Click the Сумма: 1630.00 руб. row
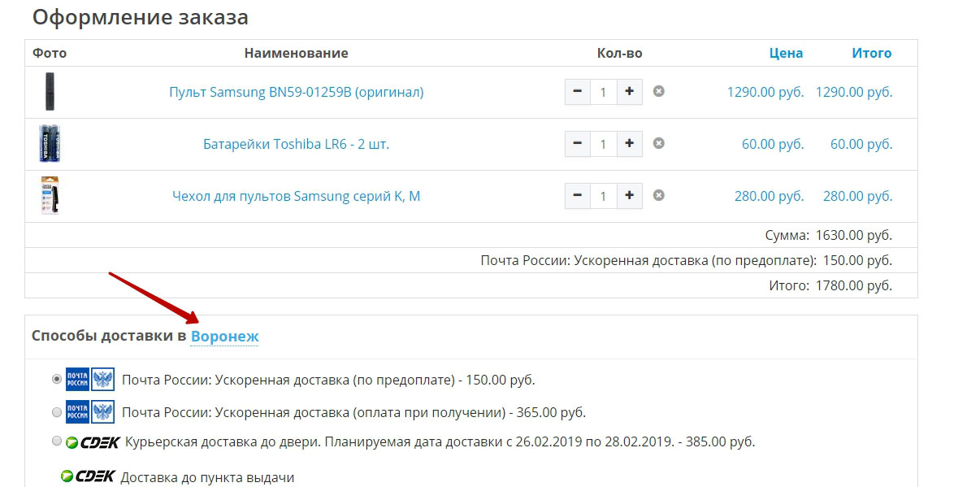This screenshot has height=487, width=980. click(x=471, y=235)
